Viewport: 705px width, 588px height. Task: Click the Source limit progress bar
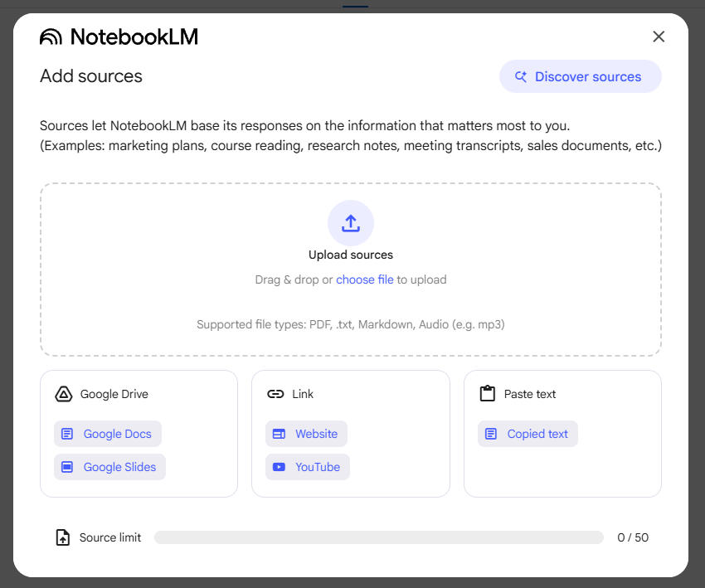pos(379,537)
